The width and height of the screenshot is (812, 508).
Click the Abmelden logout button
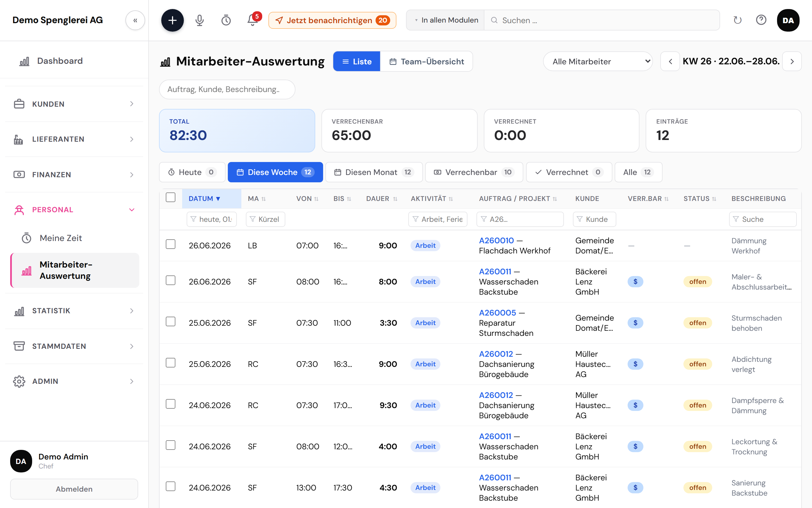click(x=74, y=489)
